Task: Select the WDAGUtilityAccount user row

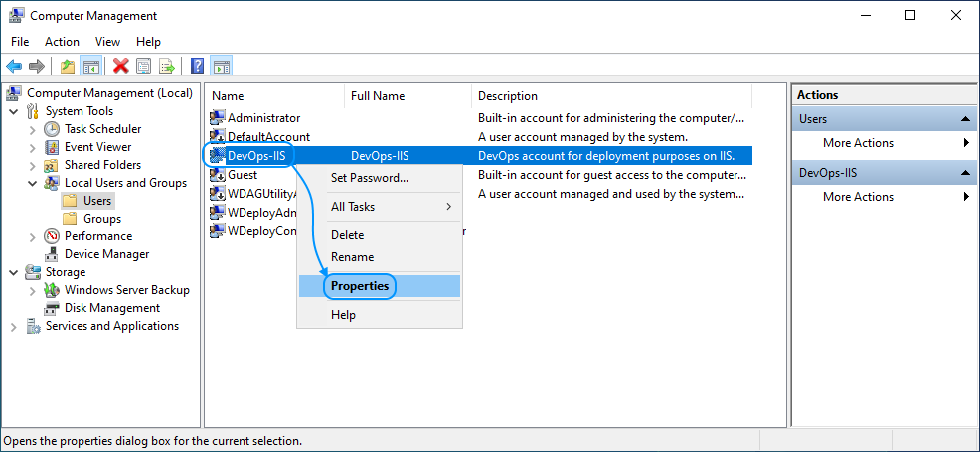Action: tap(252, 194)
